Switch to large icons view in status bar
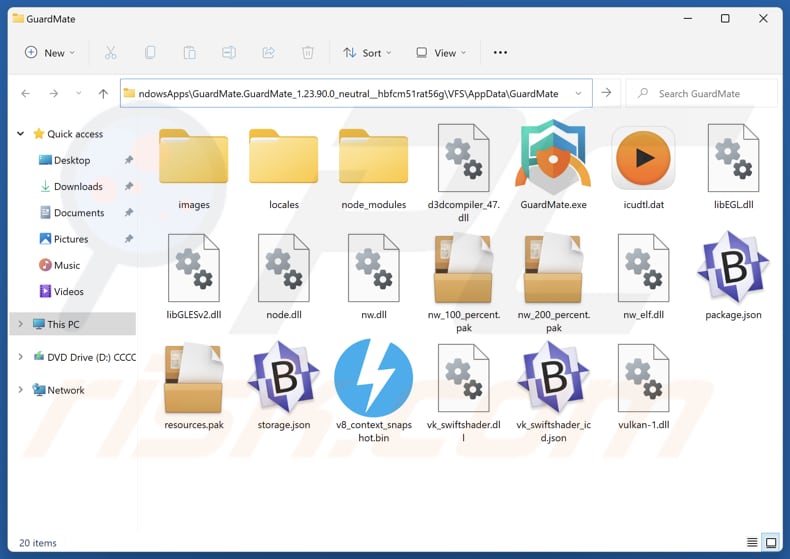Viewport: 790px width, 559px height. [771, 543]
